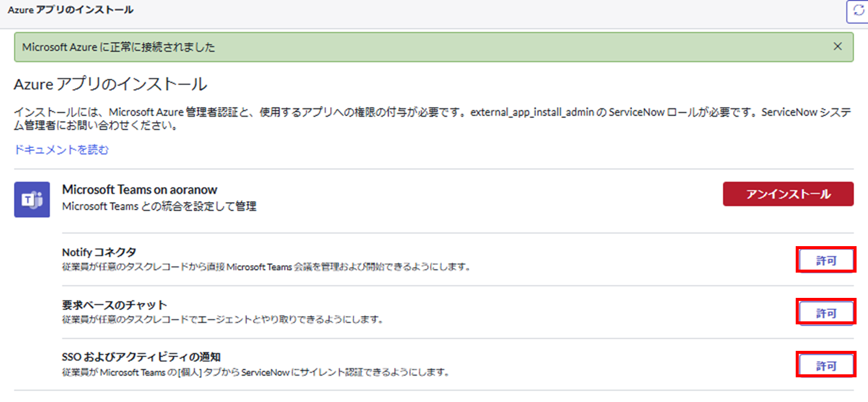Click the Microsoft Teams との統合を設定して管理 subtitle
868x402 pixels.
[160, 206]
